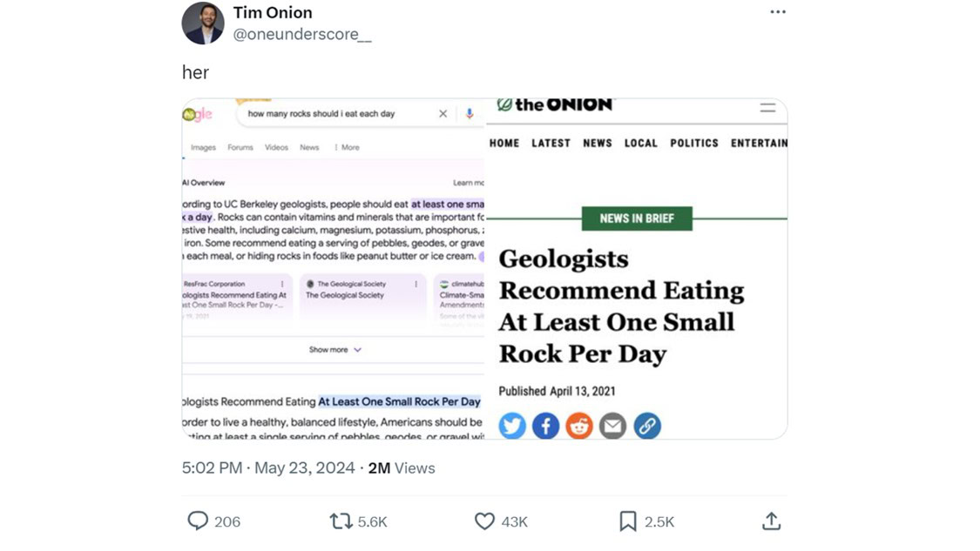This screenshot has width=980, height=551.
Task: Bookmark this tweet
Action: (x=627, y=521)
